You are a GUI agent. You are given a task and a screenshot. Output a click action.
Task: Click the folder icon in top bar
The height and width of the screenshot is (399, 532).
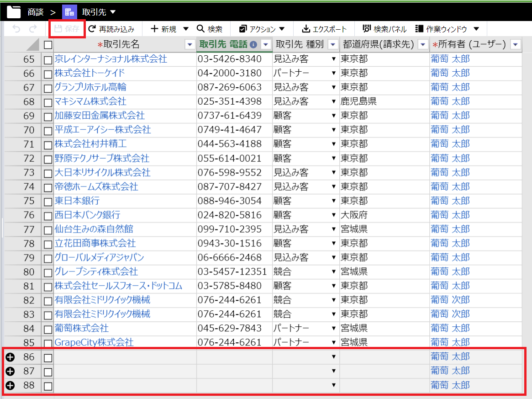click(x=13, y=11)
